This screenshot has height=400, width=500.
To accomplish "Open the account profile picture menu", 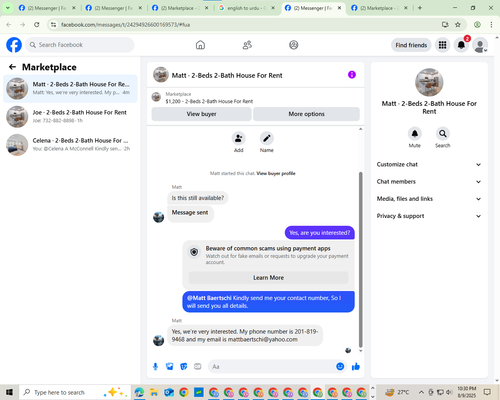I will pyautogui.click(x=480, y=45).
